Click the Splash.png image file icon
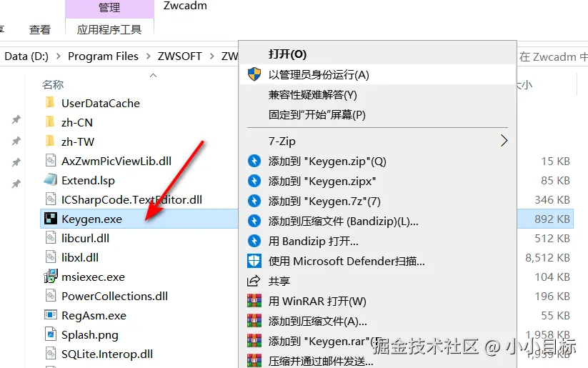Viewport: 588px width, 368px height. tap(51, 334)
